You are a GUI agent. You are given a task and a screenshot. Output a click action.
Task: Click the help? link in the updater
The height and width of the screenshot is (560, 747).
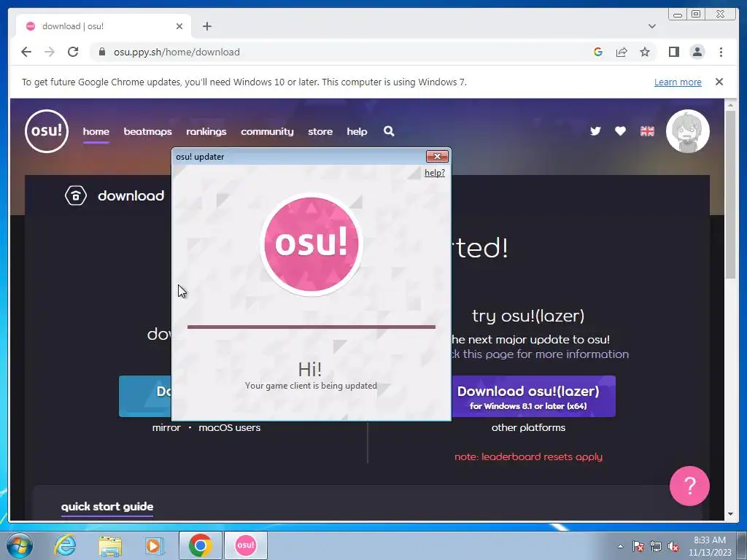pyautogui.click(x=435, y=173)
